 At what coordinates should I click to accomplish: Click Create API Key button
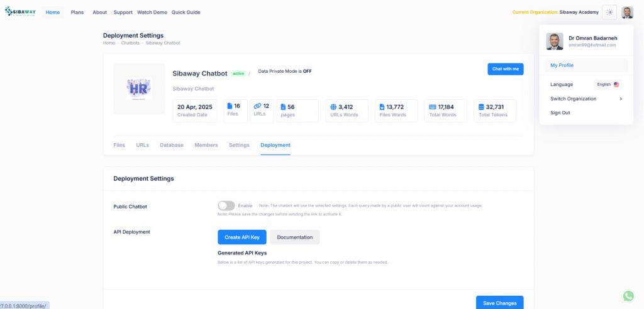tap(242, 237)
